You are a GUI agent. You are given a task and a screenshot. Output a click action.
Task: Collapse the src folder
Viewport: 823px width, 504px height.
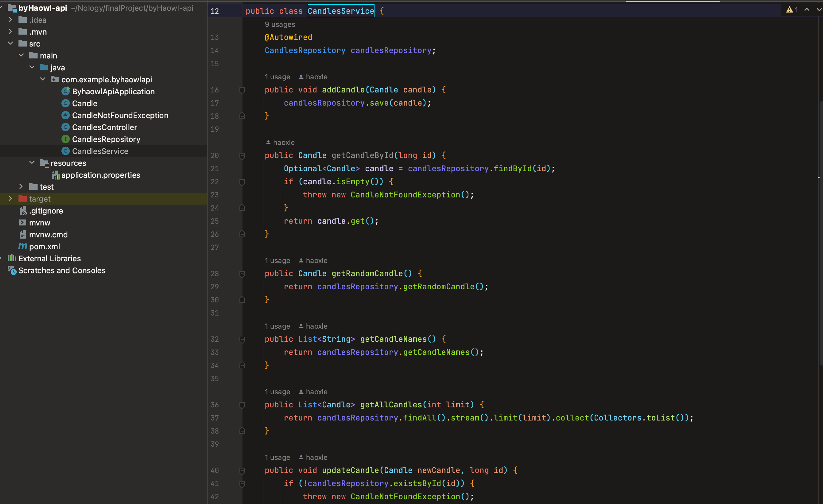(x=10, y=44)
